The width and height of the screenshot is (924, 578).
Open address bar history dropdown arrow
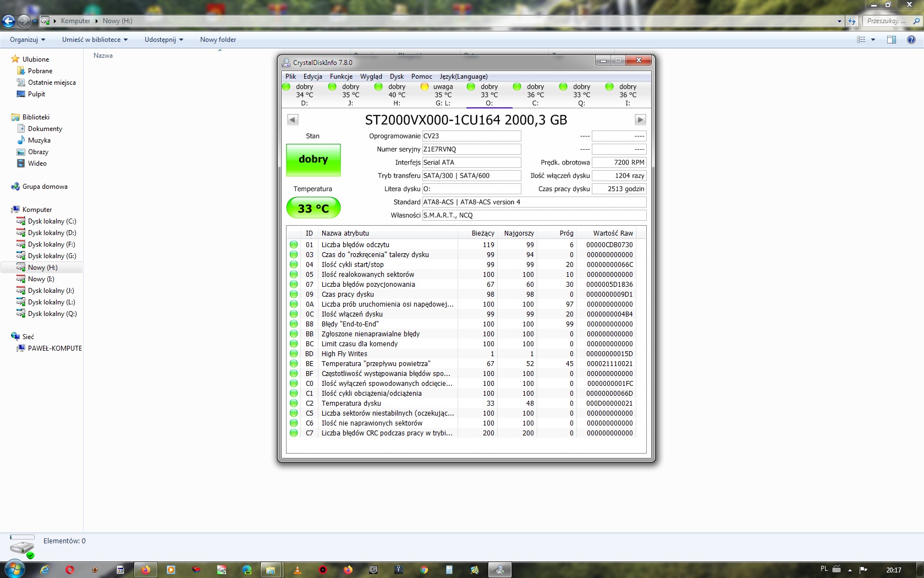tap(839, 21)
